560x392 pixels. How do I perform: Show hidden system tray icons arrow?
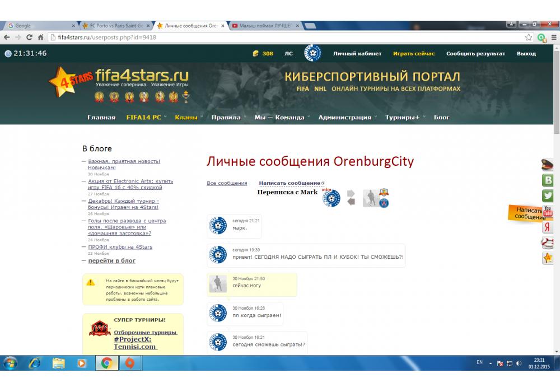click(x=491, y=363)
